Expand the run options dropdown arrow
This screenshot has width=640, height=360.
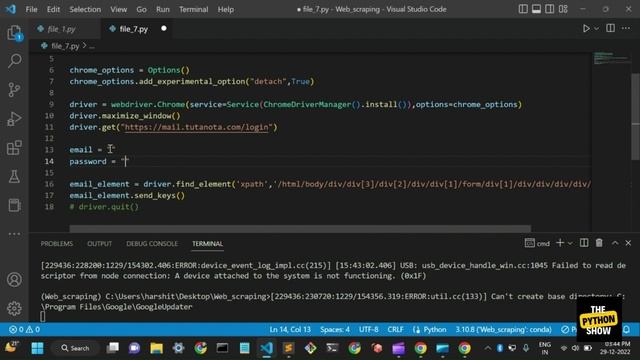click(596, 29)
